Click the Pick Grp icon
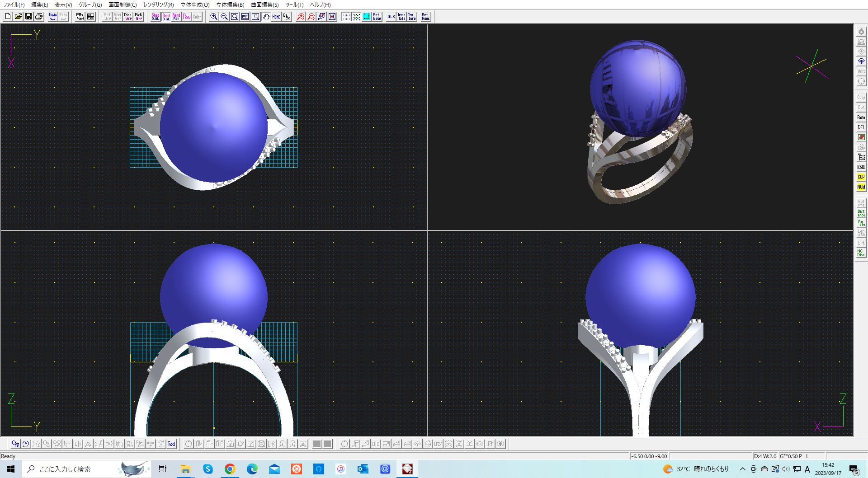This screenshot has height=478, width=868. coord(138,17)
